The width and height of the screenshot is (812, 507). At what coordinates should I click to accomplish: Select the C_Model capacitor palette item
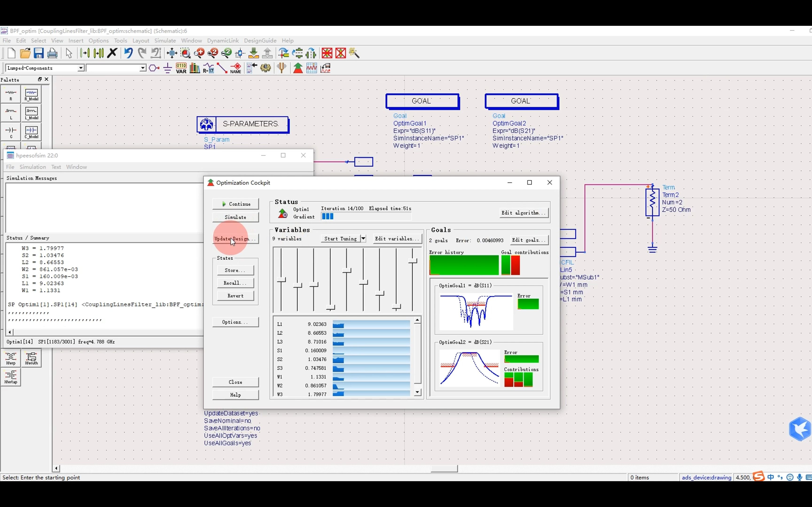click(31, 132)
